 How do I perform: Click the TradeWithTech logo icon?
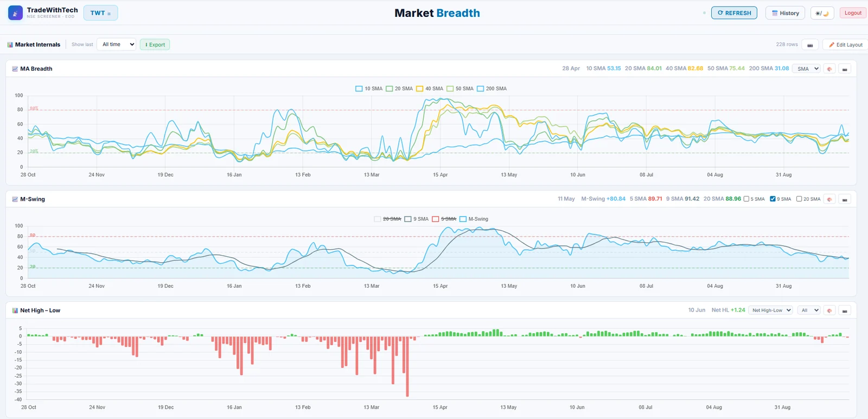(x=15, y=12)
